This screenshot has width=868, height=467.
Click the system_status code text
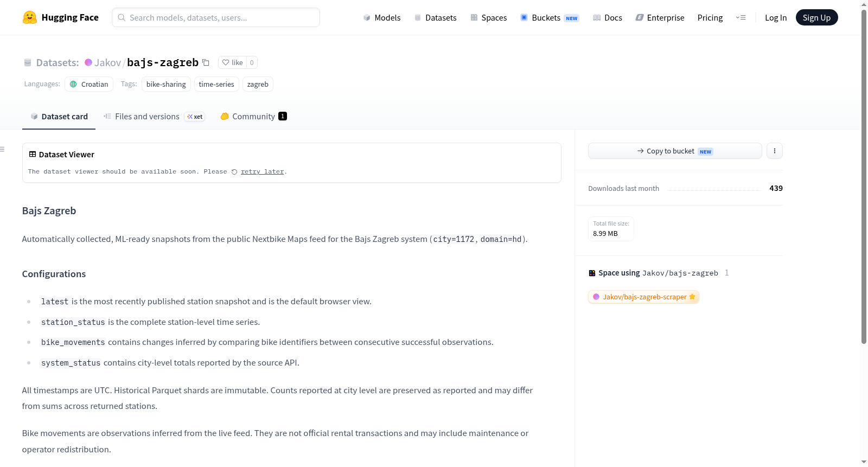[71, 363]
